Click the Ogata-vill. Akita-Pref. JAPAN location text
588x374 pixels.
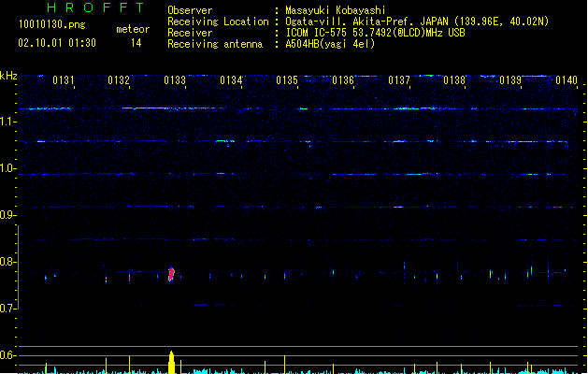tap(417, 22)
